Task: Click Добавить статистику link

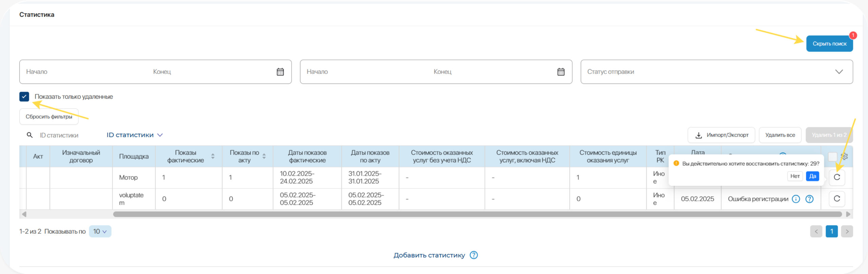Action: point(429,255)
